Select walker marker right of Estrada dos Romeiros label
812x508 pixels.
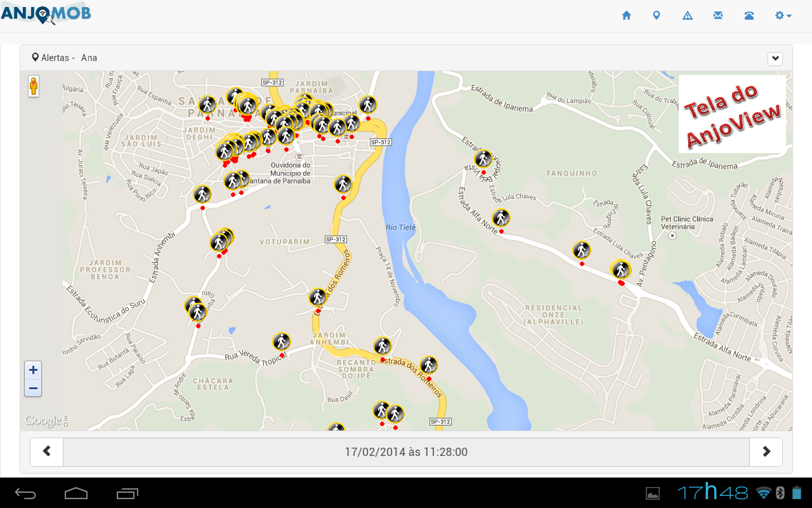click(x=429, y=365)
